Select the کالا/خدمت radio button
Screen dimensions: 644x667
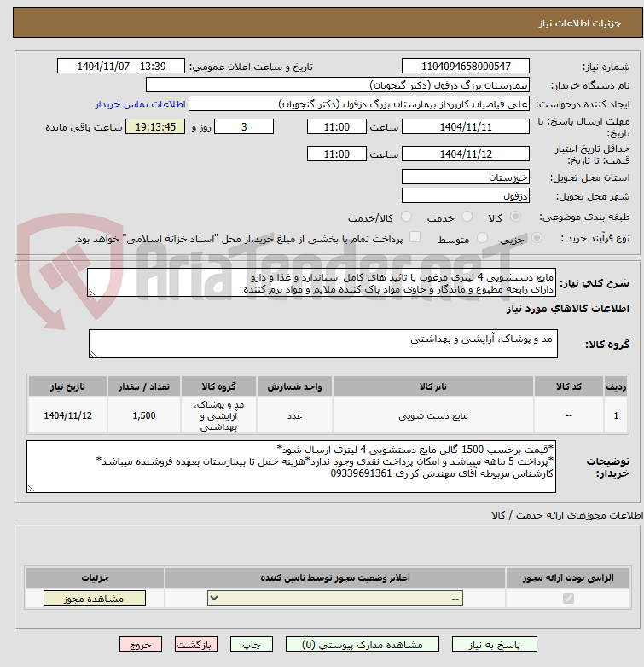click(407, 217)
